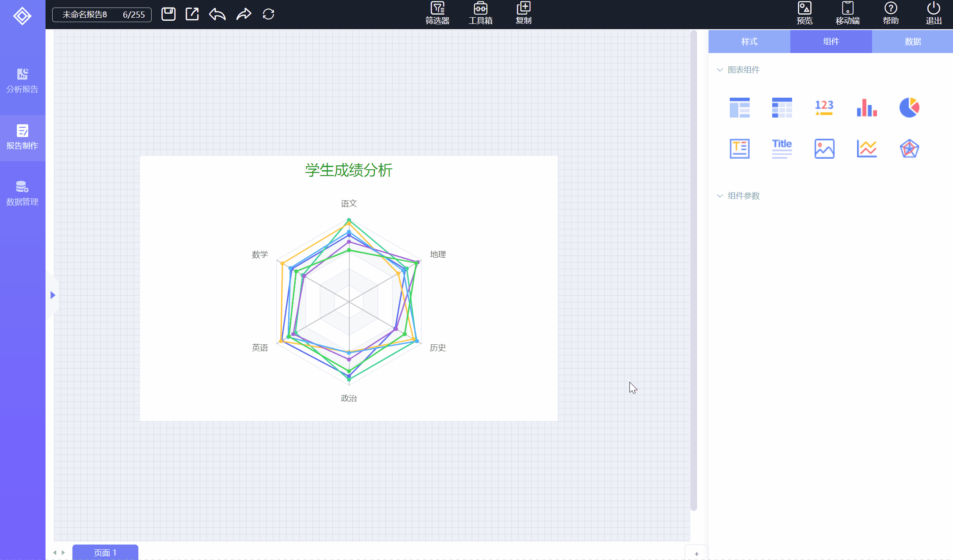
Task: Switch to the 样式 tab
Action: [x=749, y=42]
